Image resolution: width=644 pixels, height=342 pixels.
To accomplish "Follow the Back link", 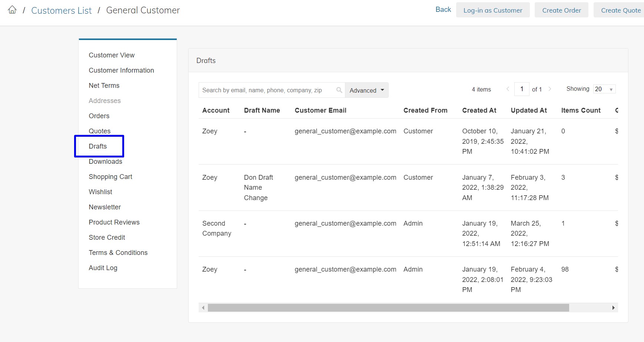I will pyautogui.click(x=443, y=10).
